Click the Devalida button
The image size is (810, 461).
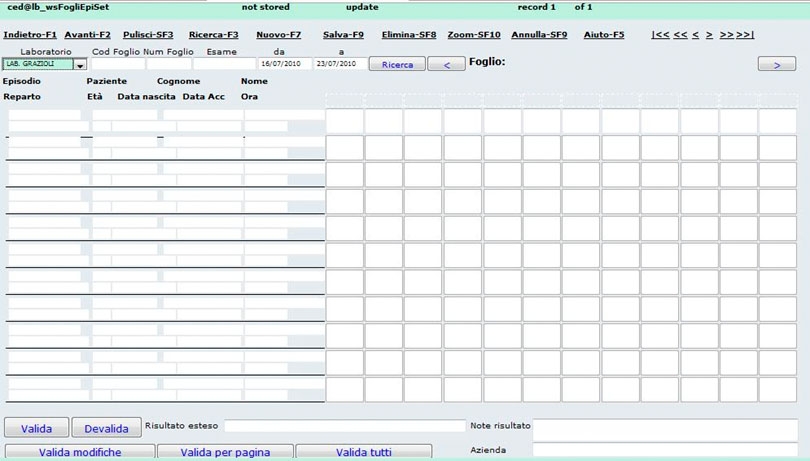(x=106, y=428)
